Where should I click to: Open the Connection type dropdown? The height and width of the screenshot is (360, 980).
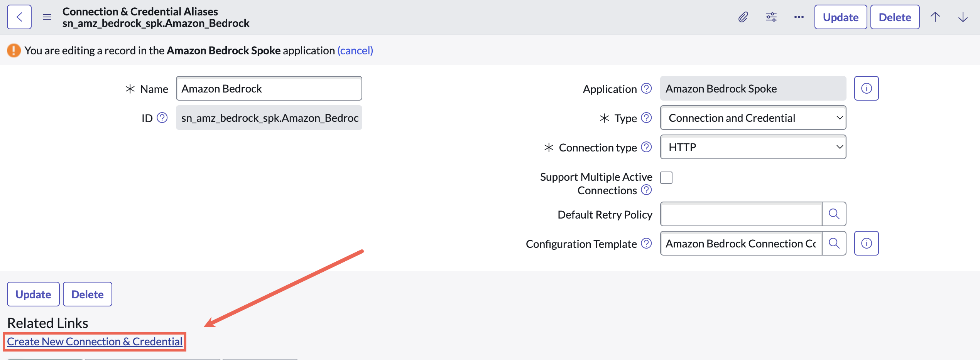coord(753,147)
